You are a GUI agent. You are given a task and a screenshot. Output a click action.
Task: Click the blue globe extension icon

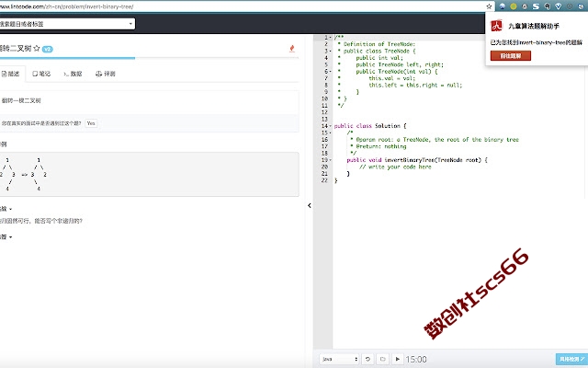point(503,6)
